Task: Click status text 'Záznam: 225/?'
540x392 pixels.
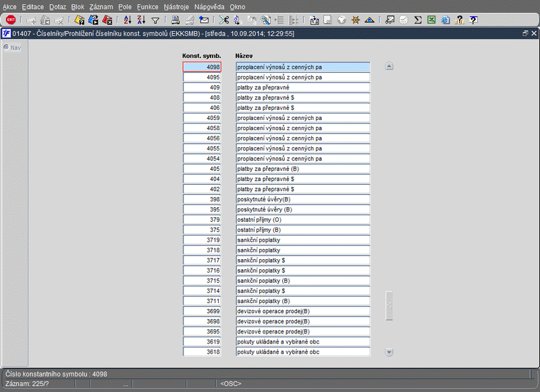Action: 27,383
